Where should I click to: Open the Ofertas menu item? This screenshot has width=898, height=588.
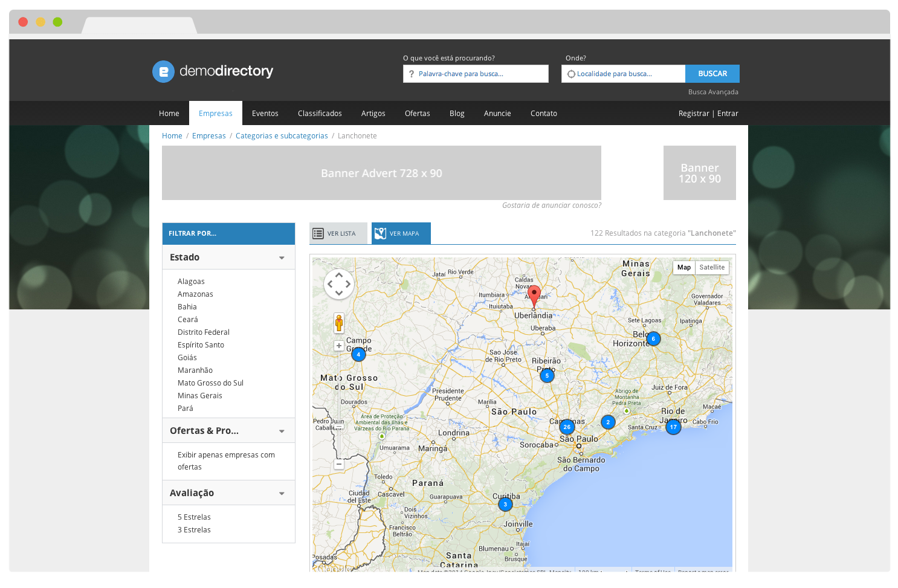(418, 113)
